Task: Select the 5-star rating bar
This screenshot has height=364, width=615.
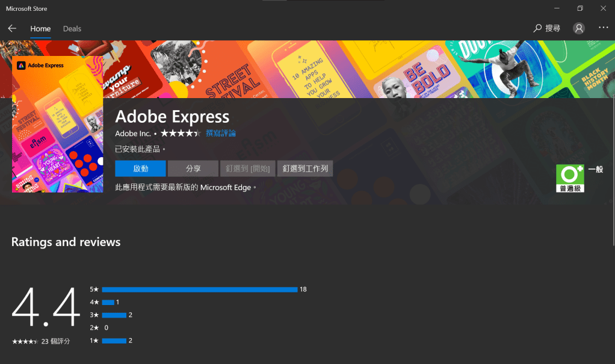Action: click(200, 289)
